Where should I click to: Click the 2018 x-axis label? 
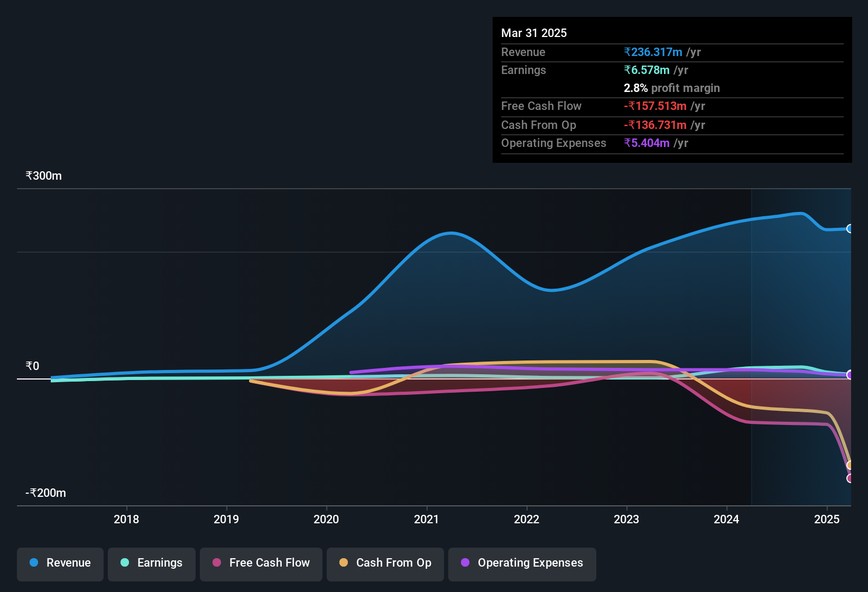126,520
